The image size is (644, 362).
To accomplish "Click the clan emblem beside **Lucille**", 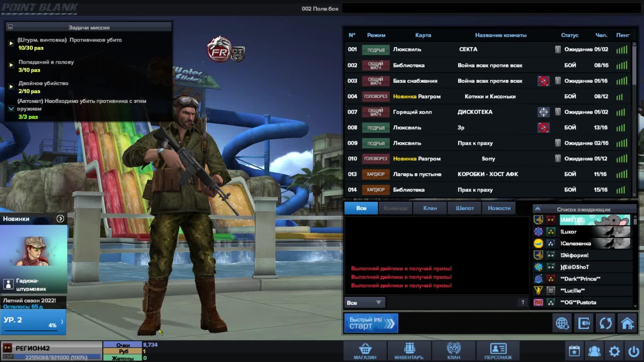I will [x=538, y=291].
